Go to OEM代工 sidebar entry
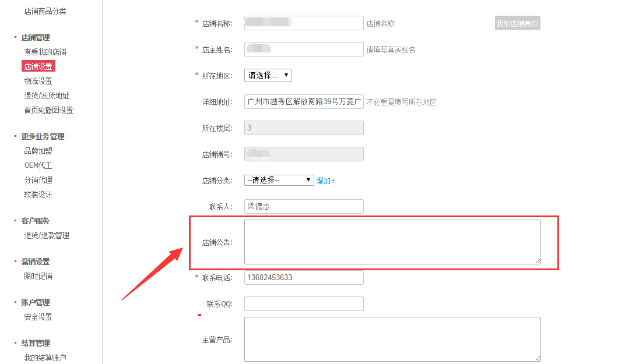The image size is (625, 364). pyautogui.click(x=38, y=165)
